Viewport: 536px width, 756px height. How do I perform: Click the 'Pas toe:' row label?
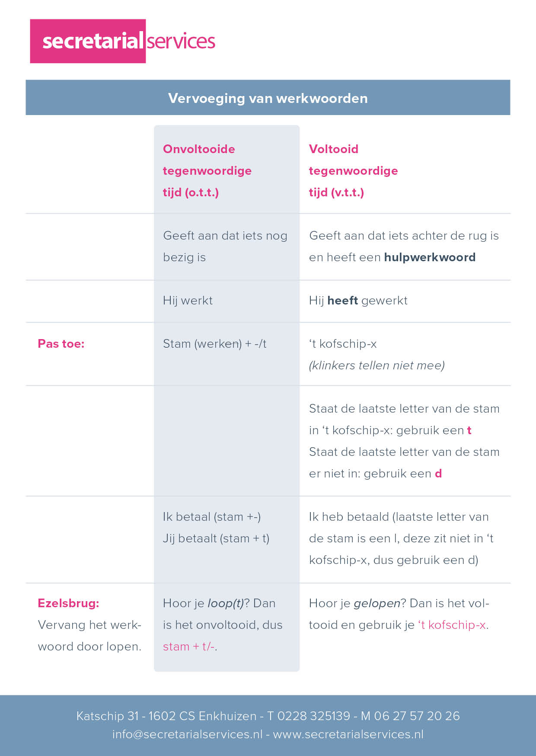click(61, 344)
